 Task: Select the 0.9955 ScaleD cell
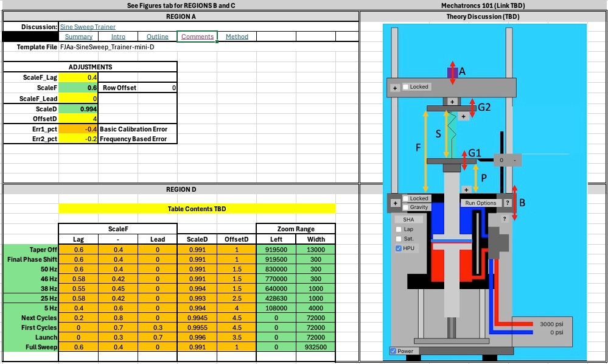pos(197,327)
